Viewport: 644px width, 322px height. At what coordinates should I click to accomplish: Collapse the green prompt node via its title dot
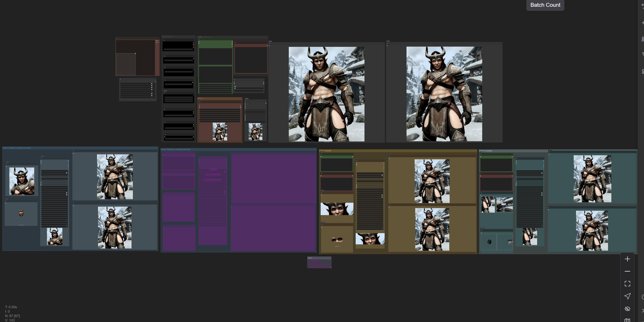[x=199, y=39]
